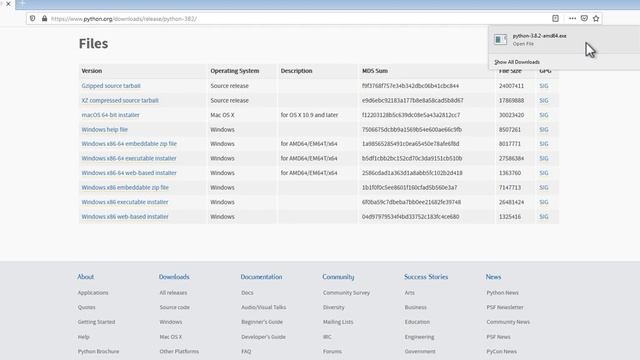Open a new tab with the plus icon

[x=22, y=3]
